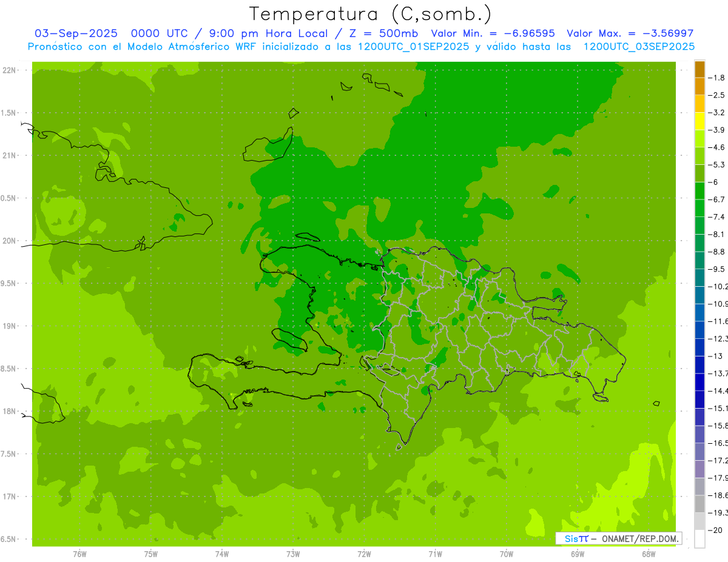Click the -10.9 legend value
The image size is (728, 562).
(718, 304)
